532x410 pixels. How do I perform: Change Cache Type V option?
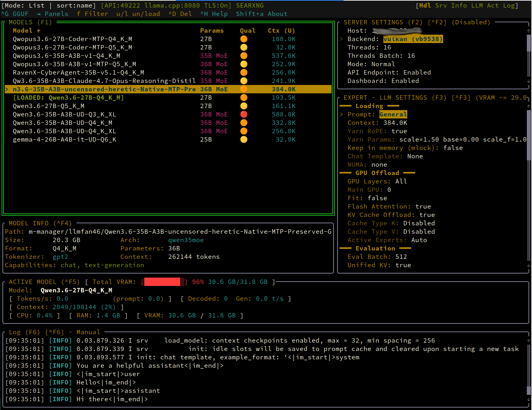click(391, 232)
